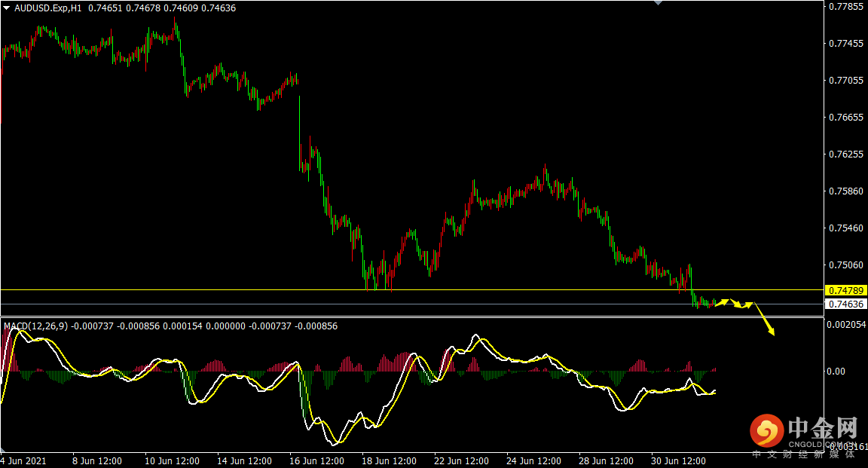Click the yellow 0.74789 price tag
Viewport: 868px width, 468px height.
point(846,290)
